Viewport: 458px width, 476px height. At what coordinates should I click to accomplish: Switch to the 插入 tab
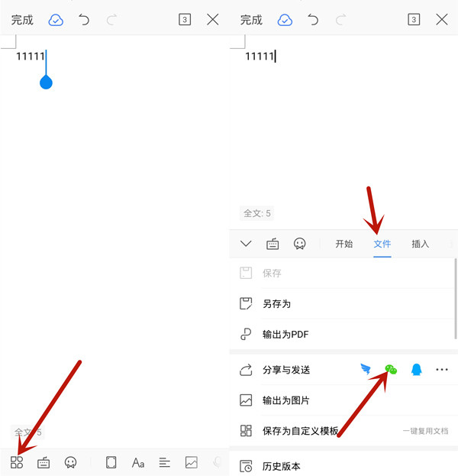pyautogui.click(x=421, y=244)
